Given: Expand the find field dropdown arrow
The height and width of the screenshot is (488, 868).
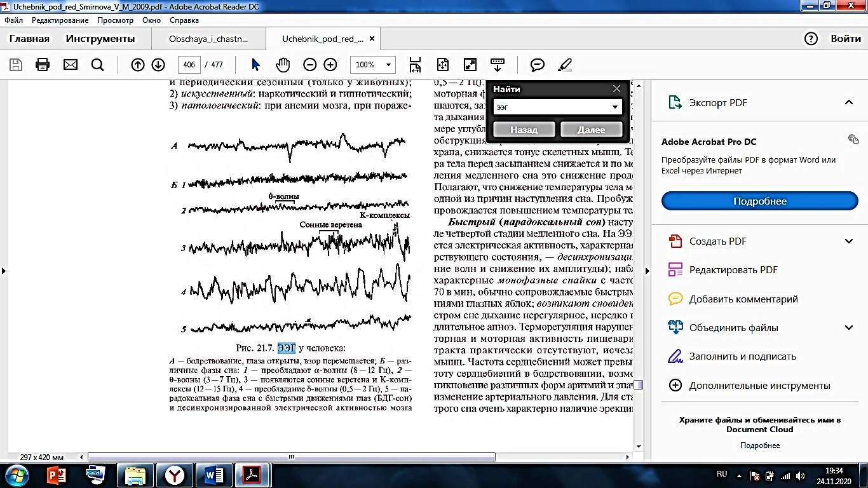Looking at the screenshot, I should point(615,107).
